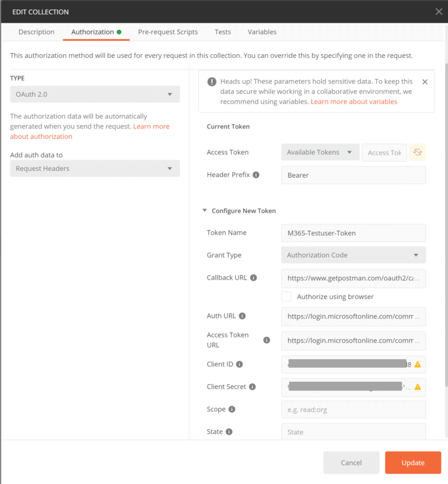Enable the Authorize using browser checkbox
This screenshot has height=484, width=448.
(x=286, y=297)
